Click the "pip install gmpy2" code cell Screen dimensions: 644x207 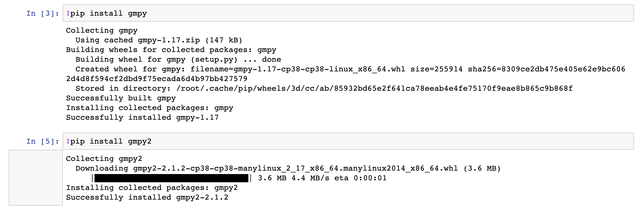click(x=348, y=141)
